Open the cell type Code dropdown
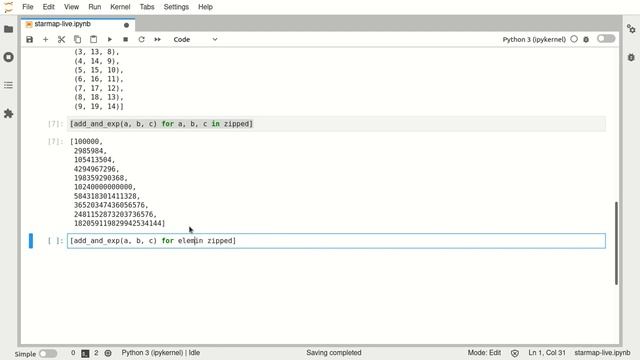 195,40
